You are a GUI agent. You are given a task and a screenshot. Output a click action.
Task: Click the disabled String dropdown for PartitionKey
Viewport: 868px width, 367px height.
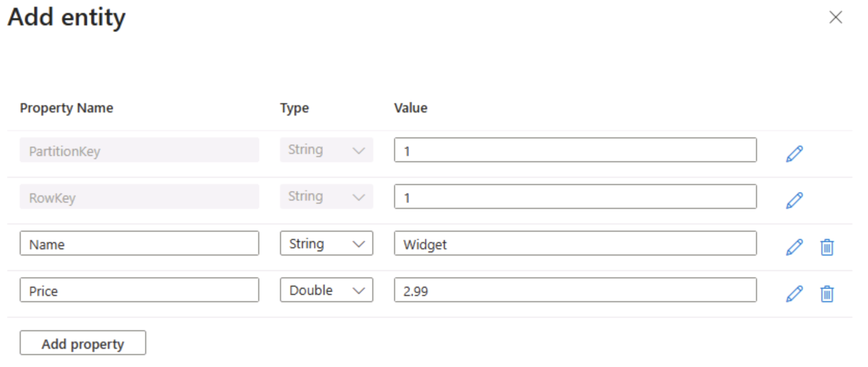pos(326,150)
